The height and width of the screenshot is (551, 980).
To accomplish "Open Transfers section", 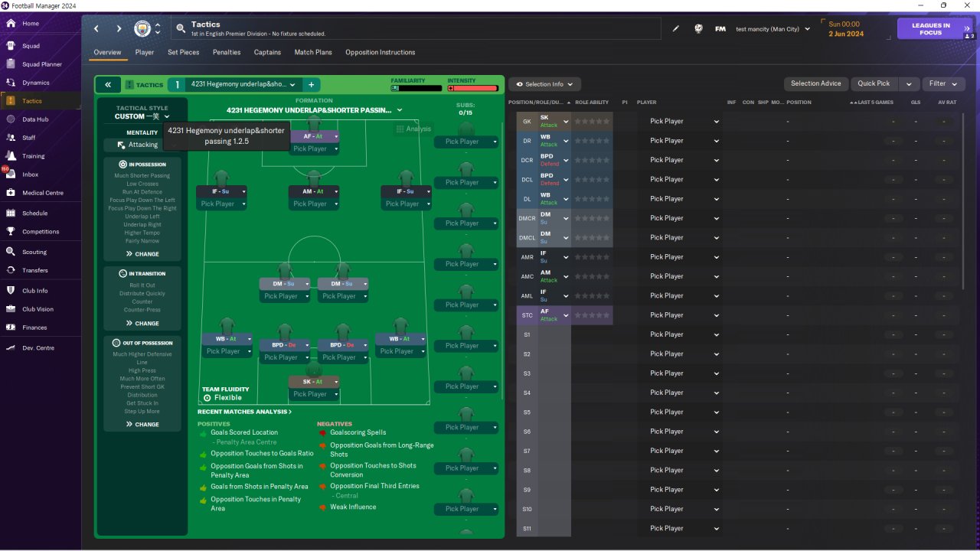I will click(34, 270).
